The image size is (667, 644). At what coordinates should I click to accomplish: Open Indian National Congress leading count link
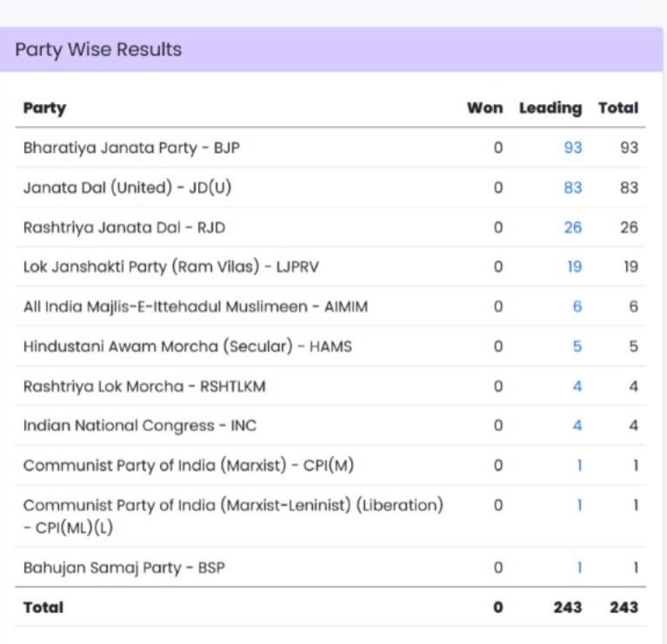pyautogui.click(x=577, y=426)
